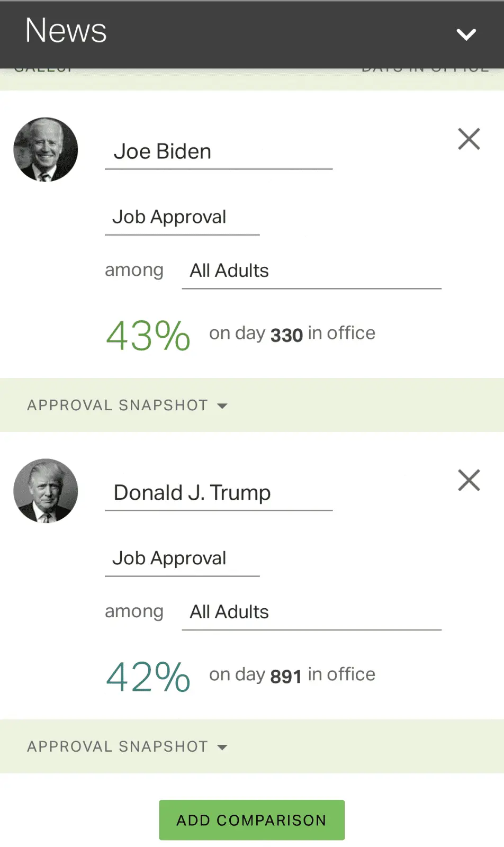Image resolution: width=504 pixels, height=847 pixels.
Task: Select Trump's All Adults demographic field
Action: [x=311, y=612]
